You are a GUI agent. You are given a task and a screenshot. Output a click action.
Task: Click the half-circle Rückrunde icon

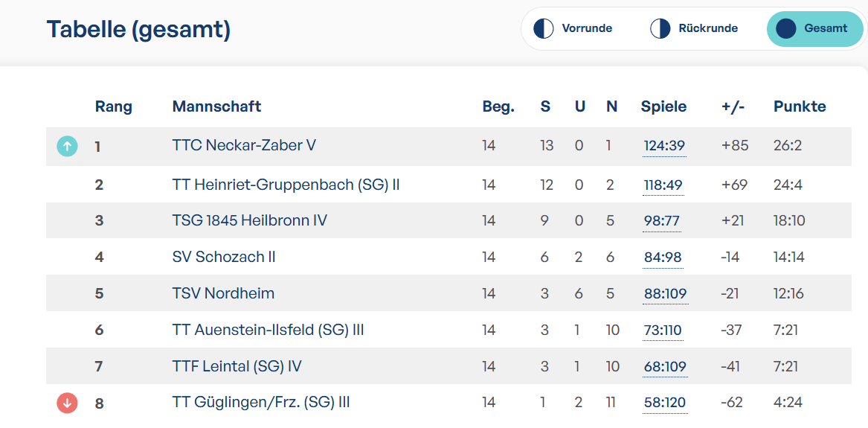click(660, 28)
